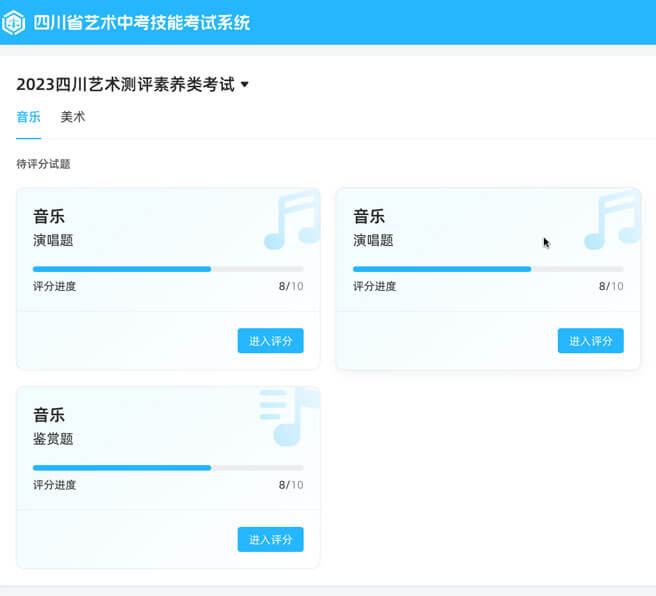
Task: Switch to the 音乐 tab
Action: click(28, 117)
